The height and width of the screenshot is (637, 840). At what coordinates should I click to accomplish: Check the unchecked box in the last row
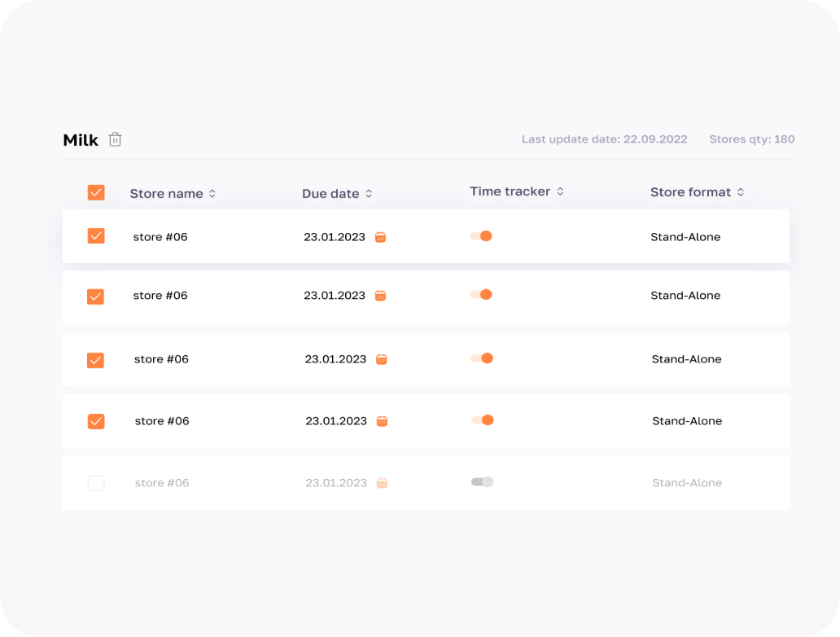click(x=96, y=483)
